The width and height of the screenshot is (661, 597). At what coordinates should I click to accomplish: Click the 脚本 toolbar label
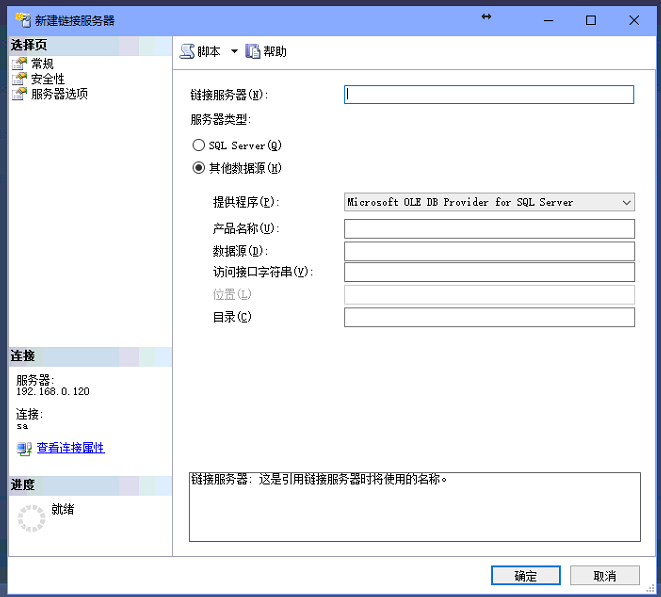(209, 51)
